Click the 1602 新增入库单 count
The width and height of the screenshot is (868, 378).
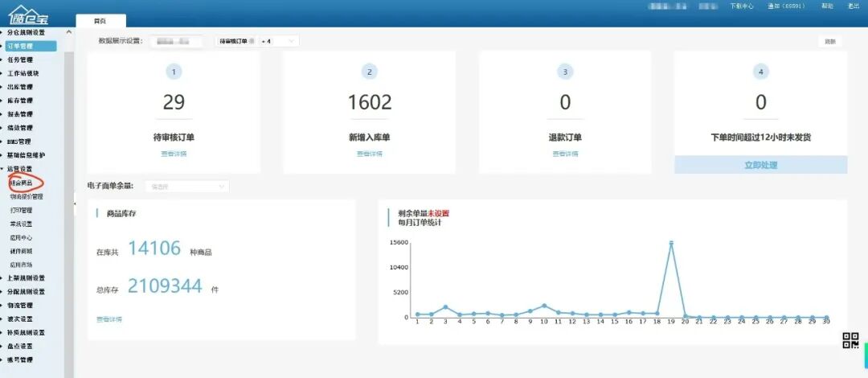(370, 102)
